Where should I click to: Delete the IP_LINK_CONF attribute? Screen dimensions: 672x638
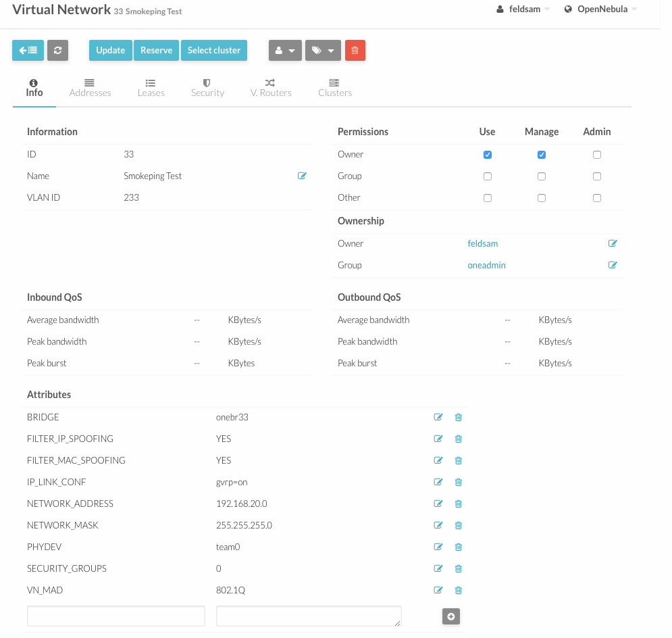click(458, 482)
